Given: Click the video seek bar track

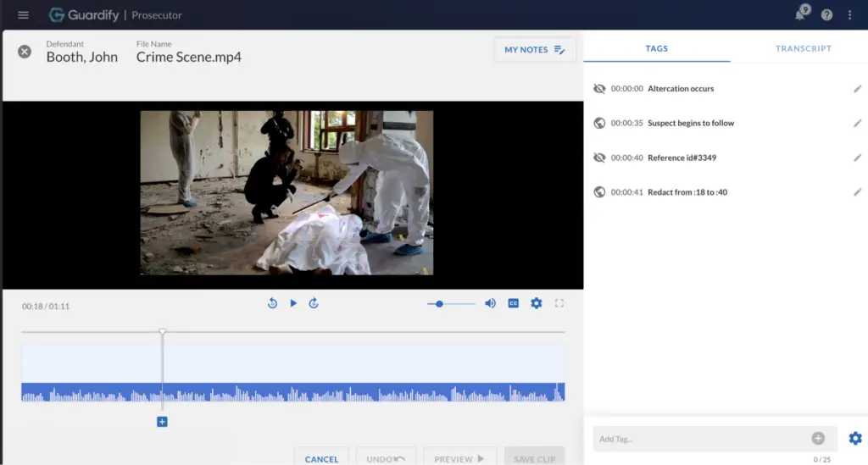Looking at the screenshot, I should point(292,332).
